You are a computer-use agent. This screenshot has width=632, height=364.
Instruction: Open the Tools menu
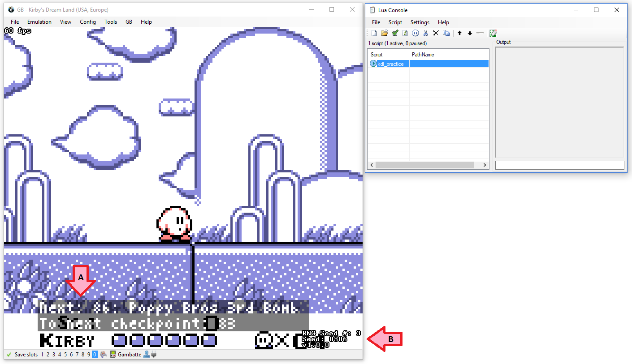click(x=111, y=22)
